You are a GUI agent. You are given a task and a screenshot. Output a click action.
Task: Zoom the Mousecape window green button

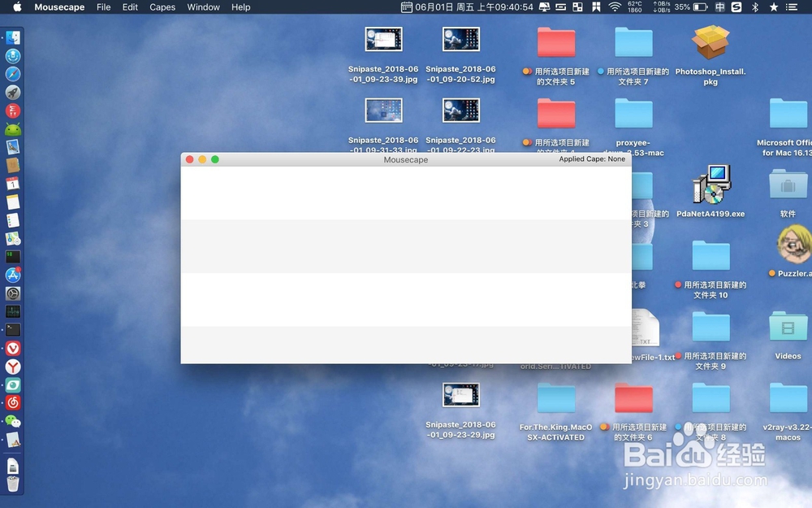(215, 159)
